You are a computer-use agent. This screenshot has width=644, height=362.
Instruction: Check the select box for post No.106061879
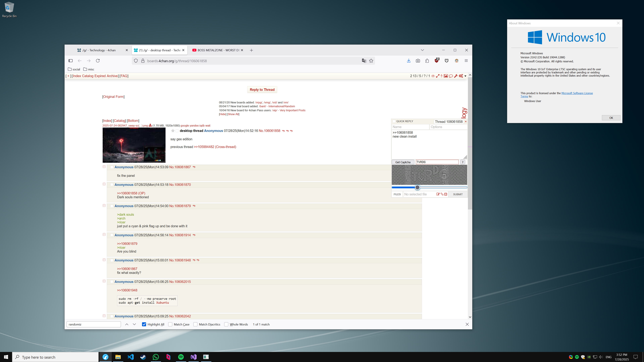click(x=112, y=206)
